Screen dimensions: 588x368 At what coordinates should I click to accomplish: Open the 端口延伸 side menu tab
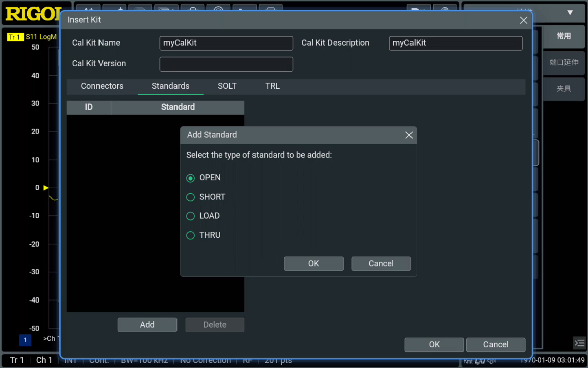[x=563, y=62]
